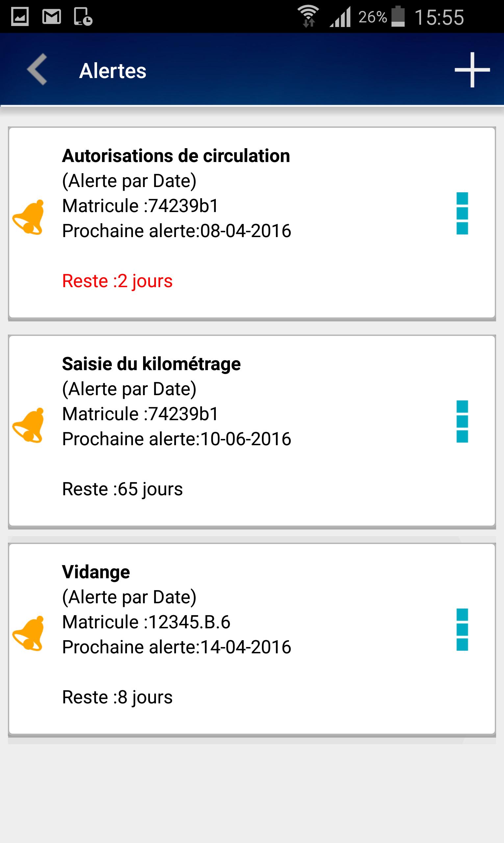Tap the Wi-Fi status icon

(308, 17)
